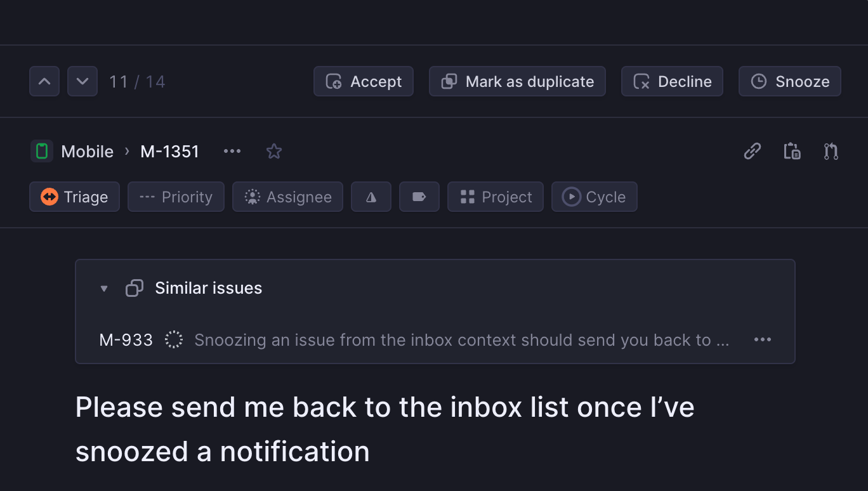
Task: Favorite the issue with the star
Action: tap(273, 151)
